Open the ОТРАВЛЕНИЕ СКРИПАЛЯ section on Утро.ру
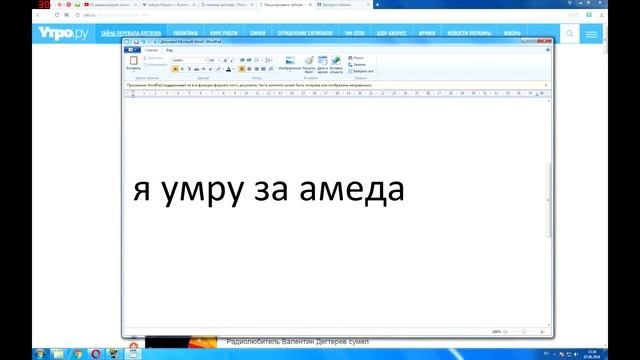640x360 pixels. 305,33
